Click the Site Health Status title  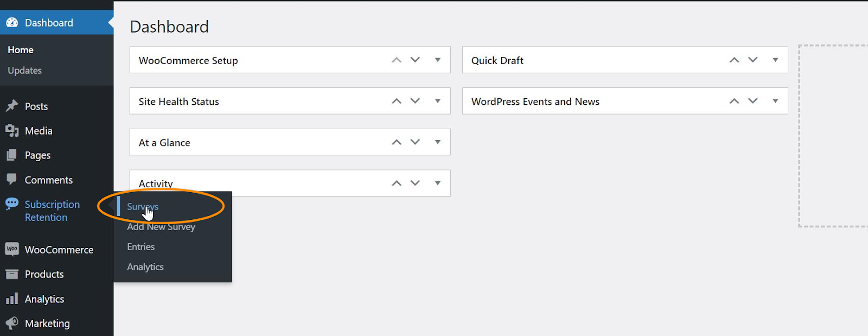(179, 102)
